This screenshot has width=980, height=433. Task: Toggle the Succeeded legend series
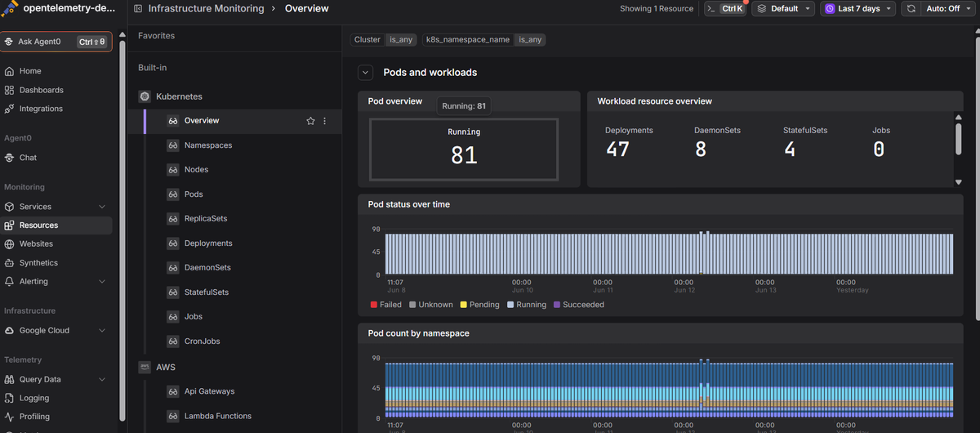(579, 305)
